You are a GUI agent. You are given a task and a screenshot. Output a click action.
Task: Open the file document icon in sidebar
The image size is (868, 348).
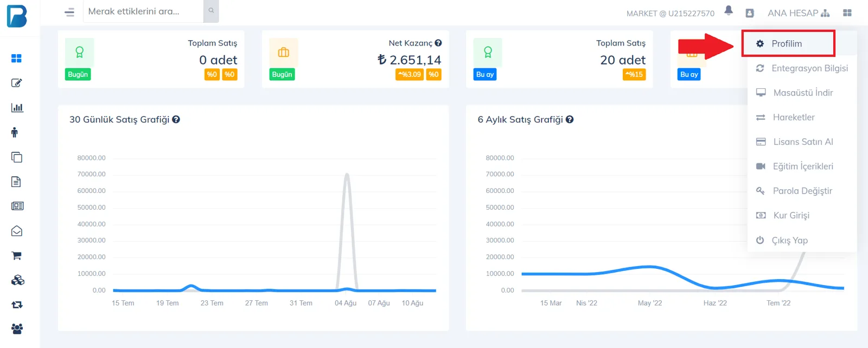[16, 182]
